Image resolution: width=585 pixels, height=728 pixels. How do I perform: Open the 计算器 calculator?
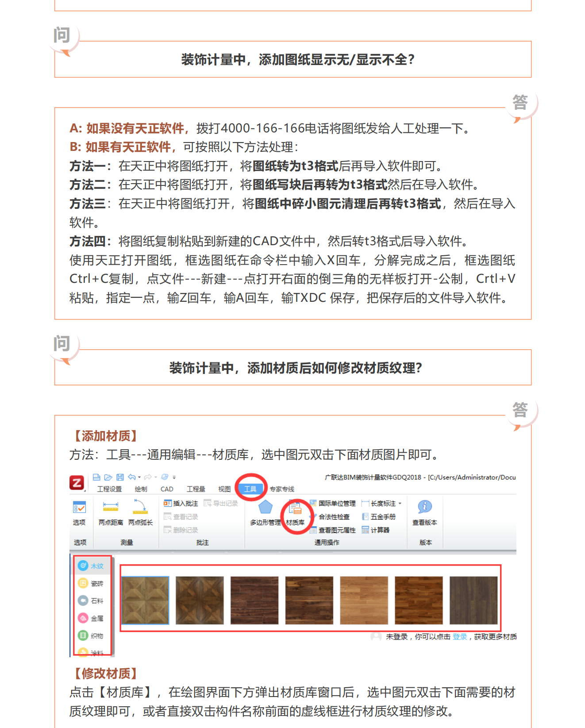click(376, 530)
